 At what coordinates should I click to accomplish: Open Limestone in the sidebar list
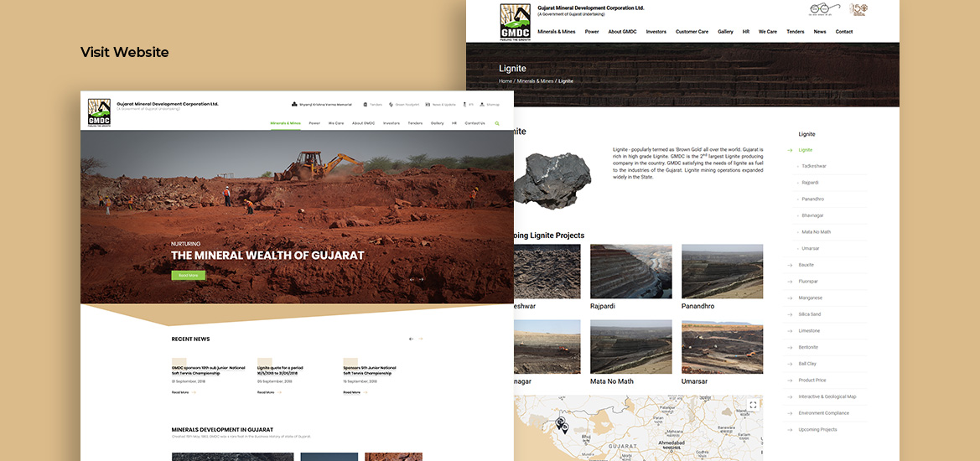[809, 331]
